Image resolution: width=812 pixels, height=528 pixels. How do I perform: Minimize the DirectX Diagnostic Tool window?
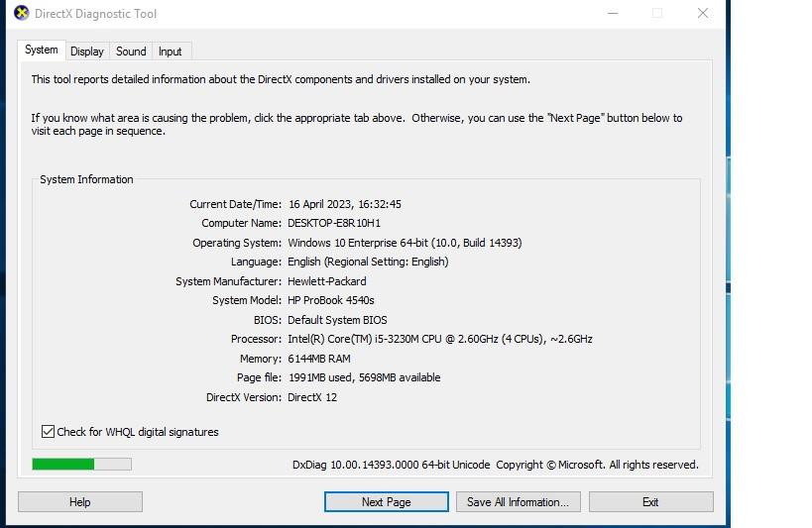pos(613,13)
